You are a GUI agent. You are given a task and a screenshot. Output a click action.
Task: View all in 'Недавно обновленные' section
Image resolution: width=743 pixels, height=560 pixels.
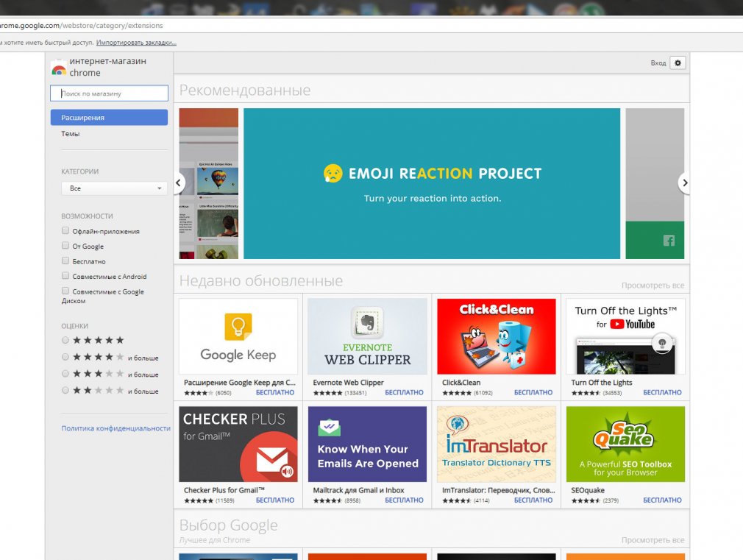[653, 286]
